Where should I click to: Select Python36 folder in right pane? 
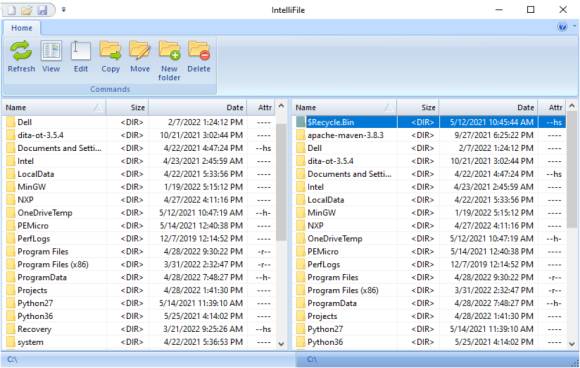[x=431, y=342]
